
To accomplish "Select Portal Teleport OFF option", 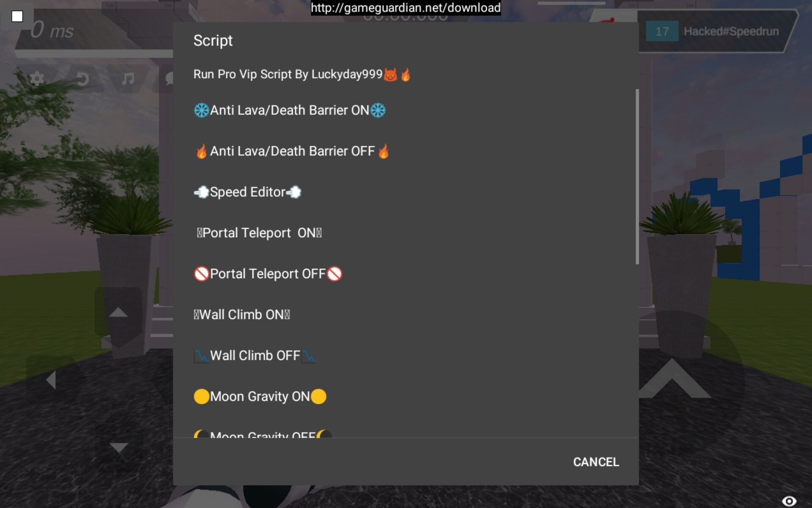I will coord(268,273).
